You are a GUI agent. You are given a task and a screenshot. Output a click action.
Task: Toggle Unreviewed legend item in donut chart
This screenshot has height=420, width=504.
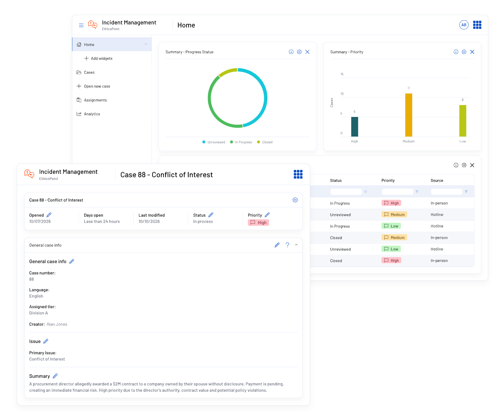click(x=214, y=142)
